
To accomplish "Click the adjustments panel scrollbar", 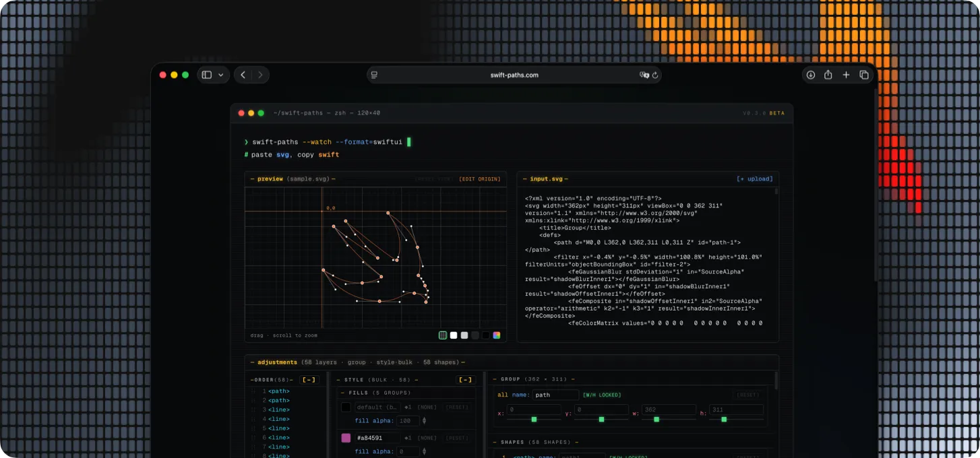I will tap(776, 381).
